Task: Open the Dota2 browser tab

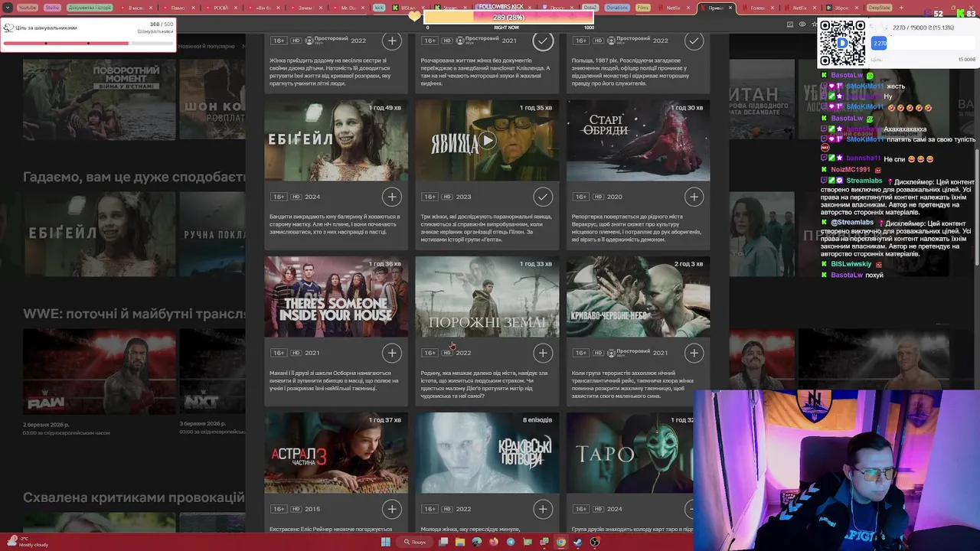Action: pyautogui.click(x=590, y=8)
